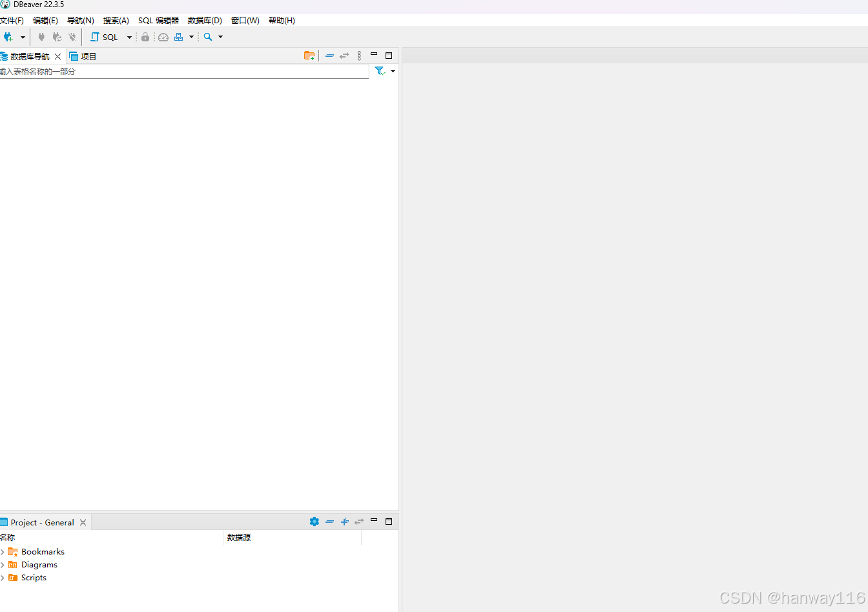Switch to the 项目 tab
The image size is (868, 612).
[x=83, y=56]
